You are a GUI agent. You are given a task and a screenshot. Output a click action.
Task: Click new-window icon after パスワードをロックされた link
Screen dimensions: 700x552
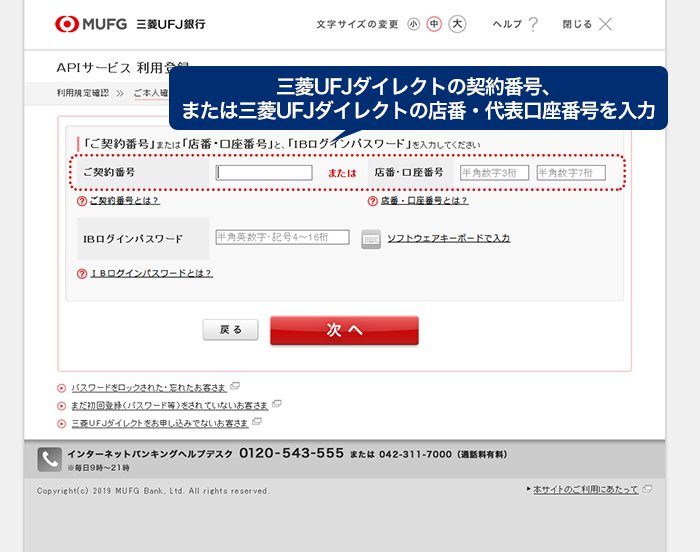235,385
